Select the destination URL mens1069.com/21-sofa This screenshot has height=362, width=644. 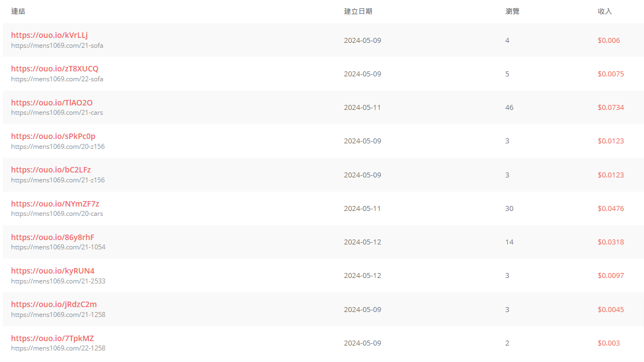coord(57,46)
